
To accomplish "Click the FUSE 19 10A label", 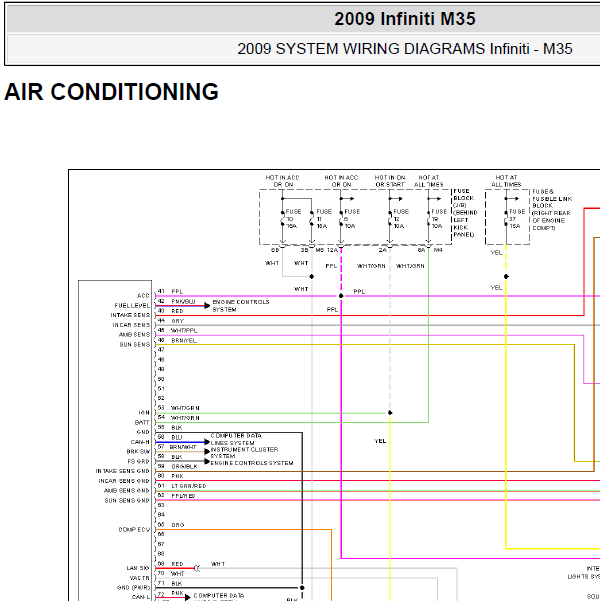I will (439, 219).
